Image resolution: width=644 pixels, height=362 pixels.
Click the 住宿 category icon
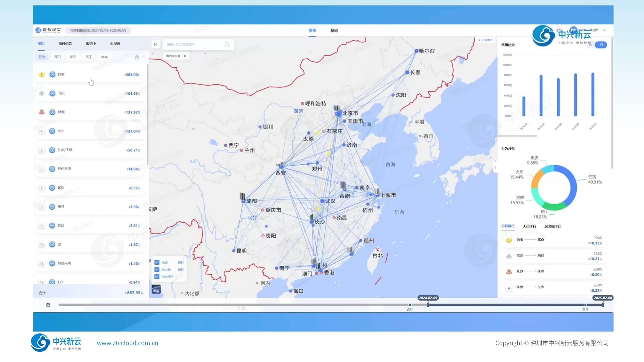pos(52,74)
